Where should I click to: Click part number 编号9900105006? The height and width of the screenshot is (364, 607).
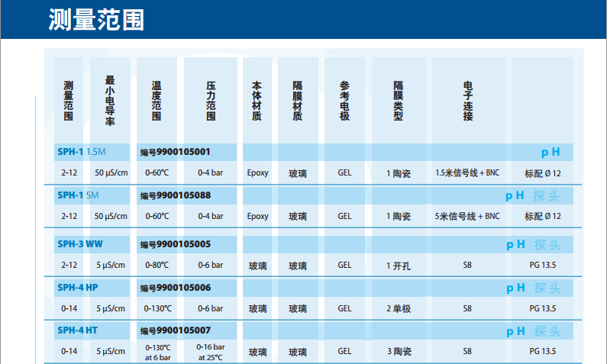pos(176,288)
